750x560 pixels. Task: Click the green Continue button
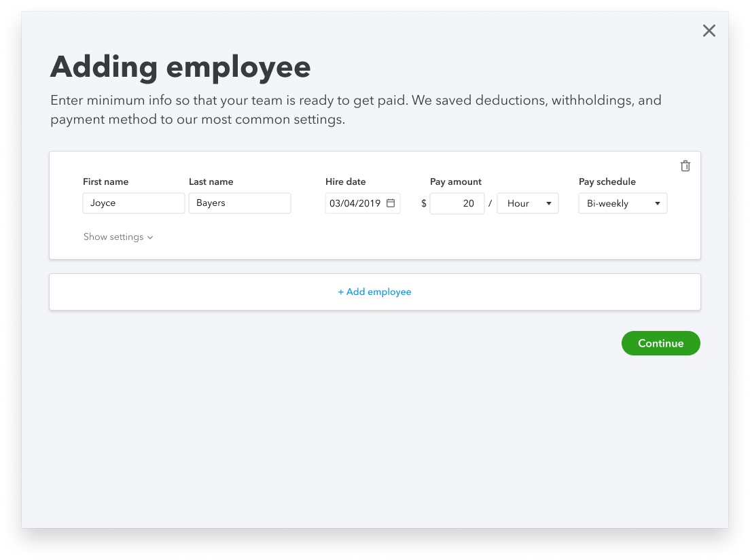pyautogui.click(x=660, y=343)
